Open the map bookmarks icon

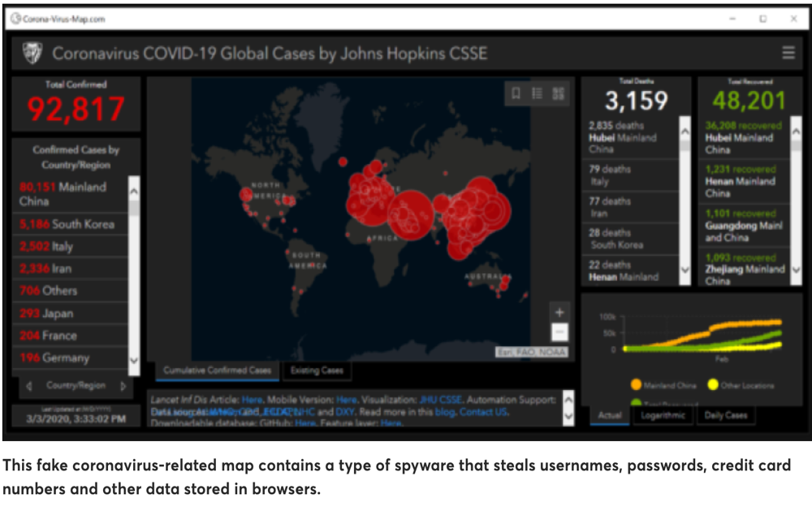(516, 93)
